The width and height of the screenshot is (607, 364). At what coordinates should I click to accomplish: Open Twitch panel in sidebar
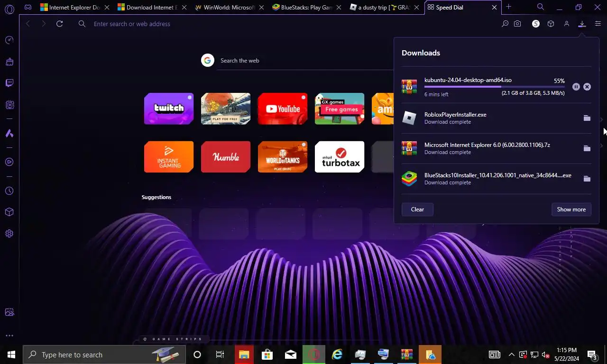[9, 83]
